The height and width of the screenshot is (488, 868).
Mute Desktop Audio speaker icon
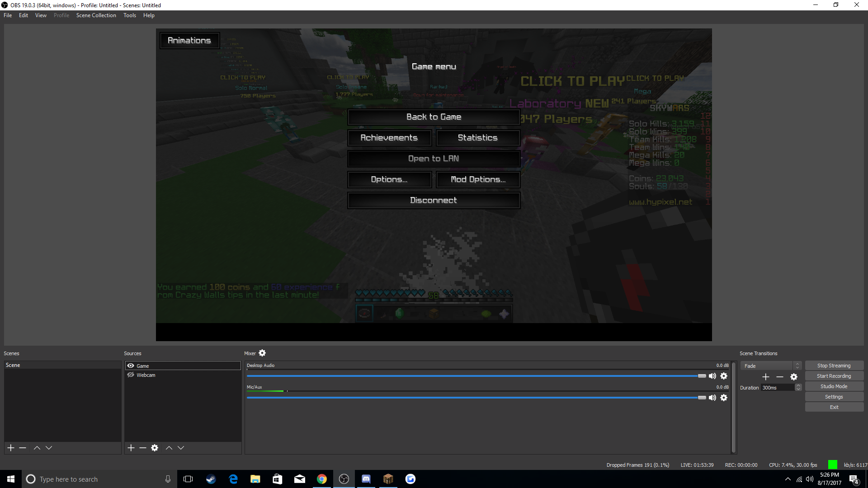click(712, 376)
